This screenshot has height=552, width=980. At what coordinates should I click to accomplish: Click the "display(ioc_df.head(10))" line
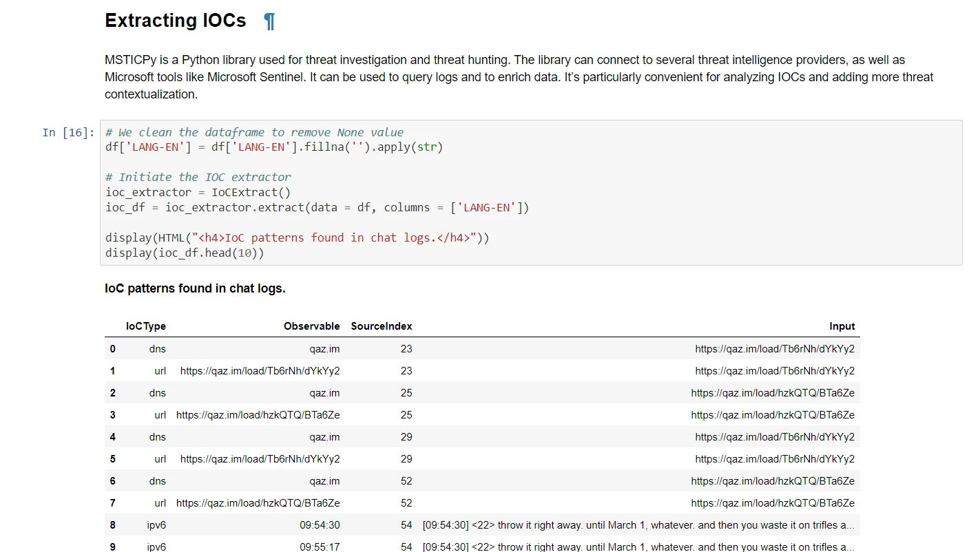tap(185, 253)
